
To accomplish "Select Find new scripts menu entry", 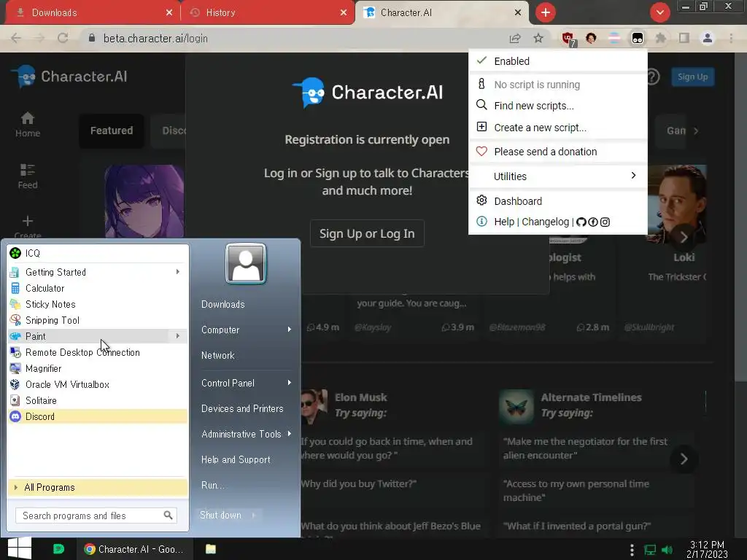I will [558, 106].
